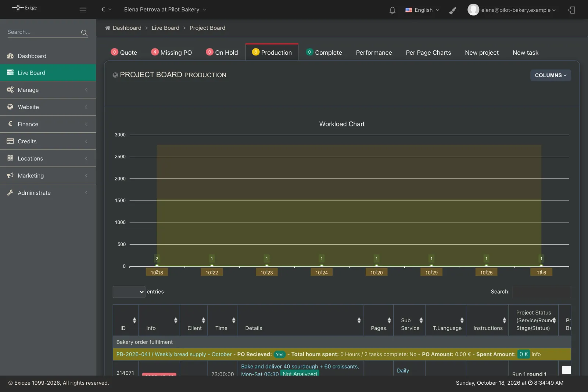Click the logout icon
Viewport: 588px width, 392px height.
pos(571,10)
